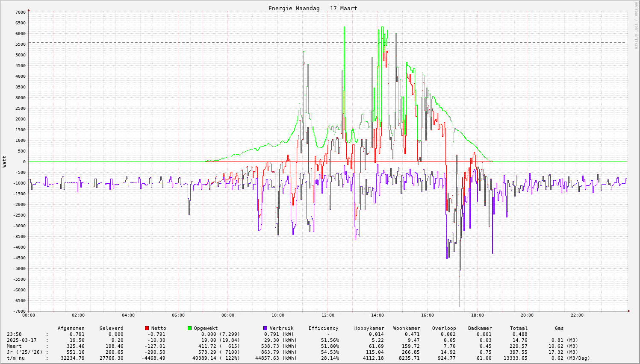Click the Y-axis top arrowhead

point(29,9)
